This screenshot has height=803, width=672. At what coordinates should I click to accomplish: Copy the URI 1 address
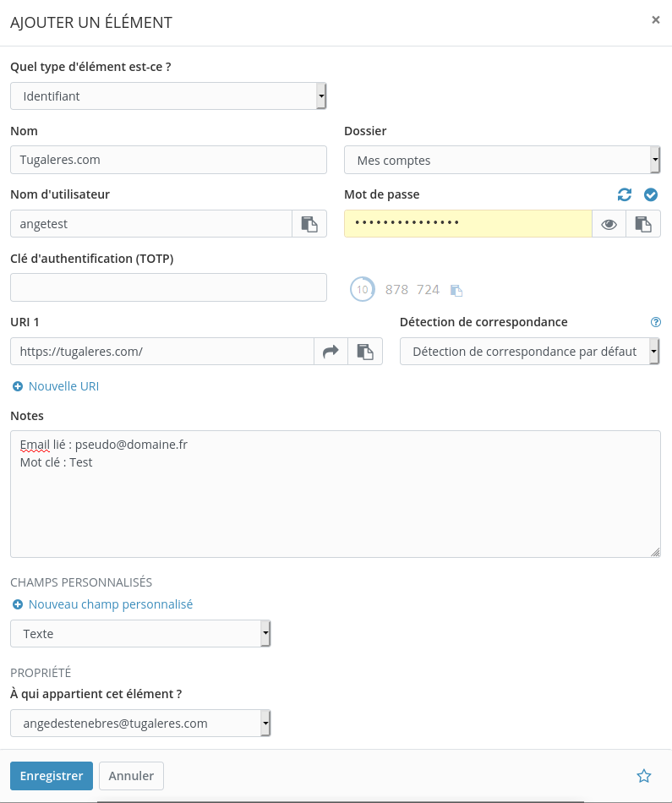tap(365, 352)
